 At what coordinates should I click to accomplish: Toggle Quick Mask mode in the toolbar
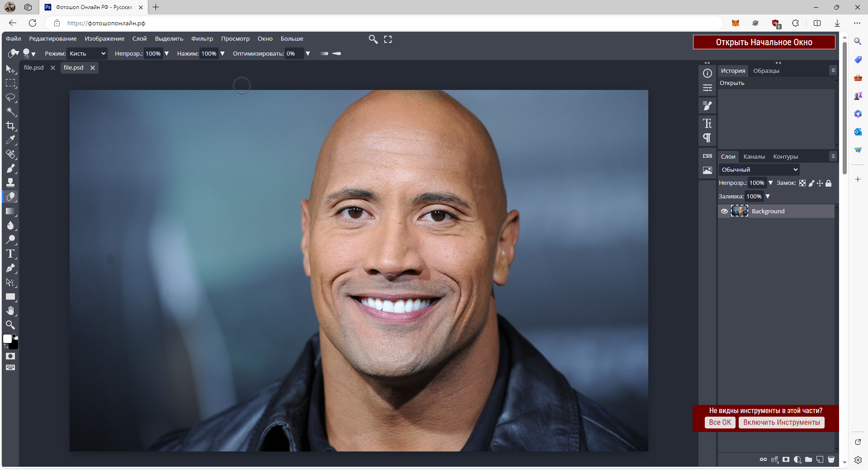(10, 357)
